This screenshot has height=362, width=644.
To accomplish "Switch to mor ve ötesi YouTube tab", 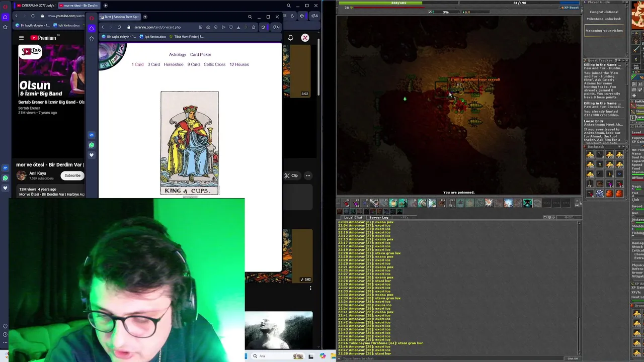I will click(x=78, y=6).
